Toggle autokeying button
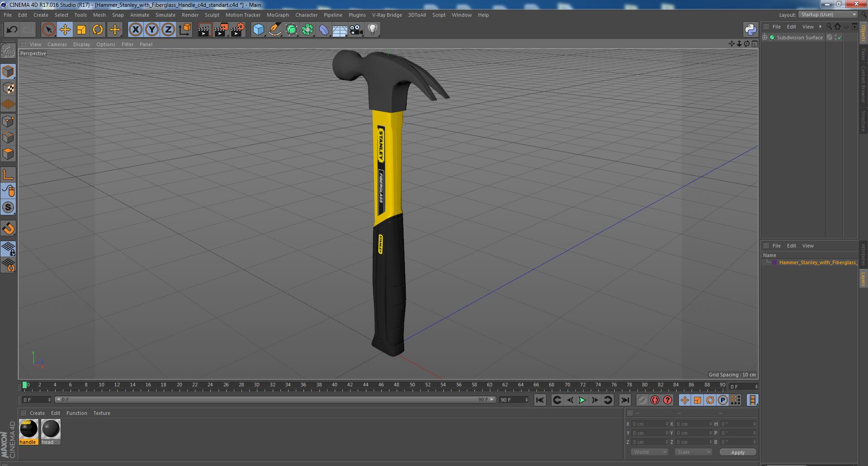 (x=655, y=400)
